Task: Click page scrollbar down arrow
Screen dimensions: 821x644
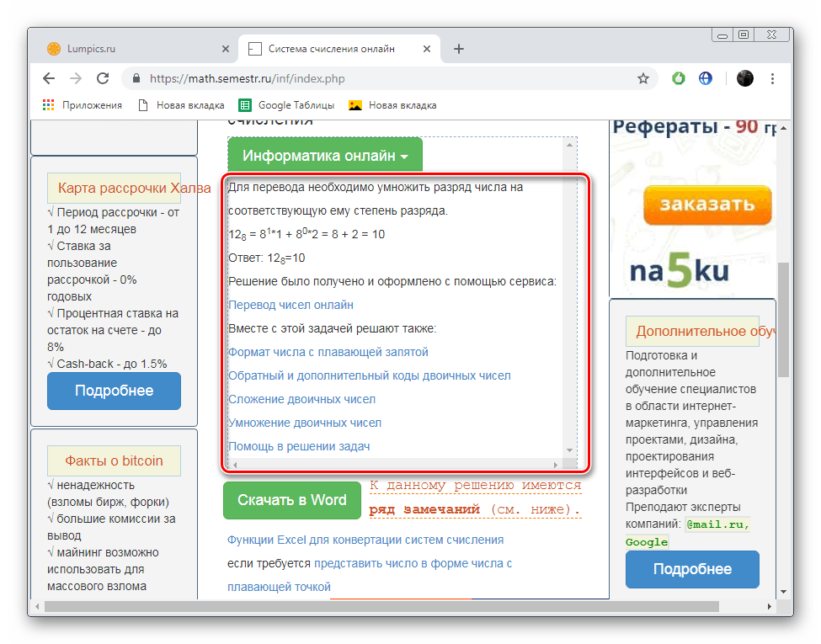Action: click(783, 592)
